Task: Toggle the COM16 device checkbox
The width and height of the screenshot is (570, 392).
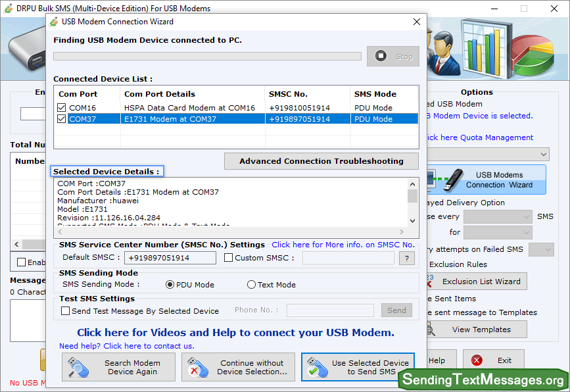Action: point(61,108)
